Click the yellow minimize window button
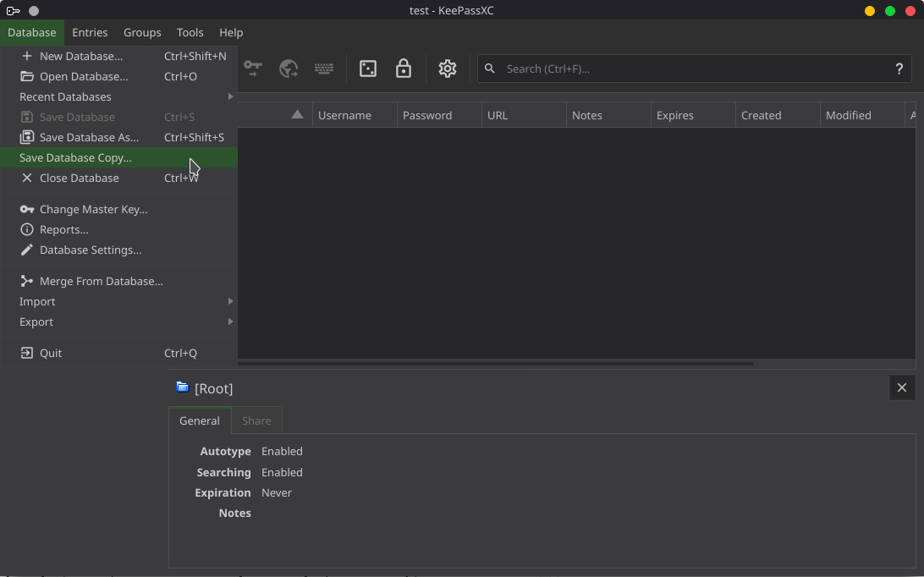This screenshot has width=924, height=577. click(x=870, y=11)
